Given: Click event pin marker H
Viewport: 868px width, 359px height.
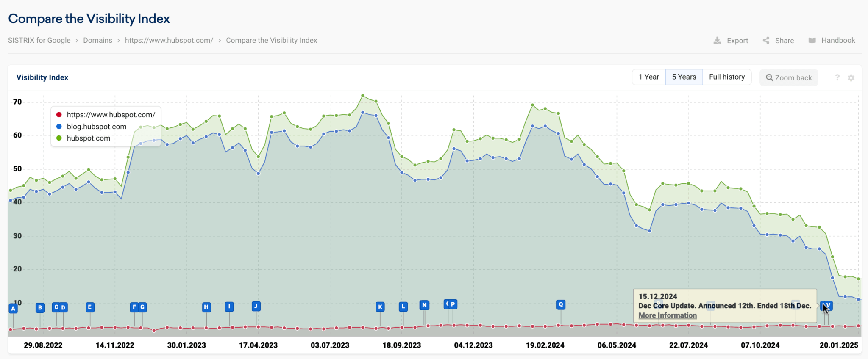Looking at the screenshot, I should tap(206, 307).
